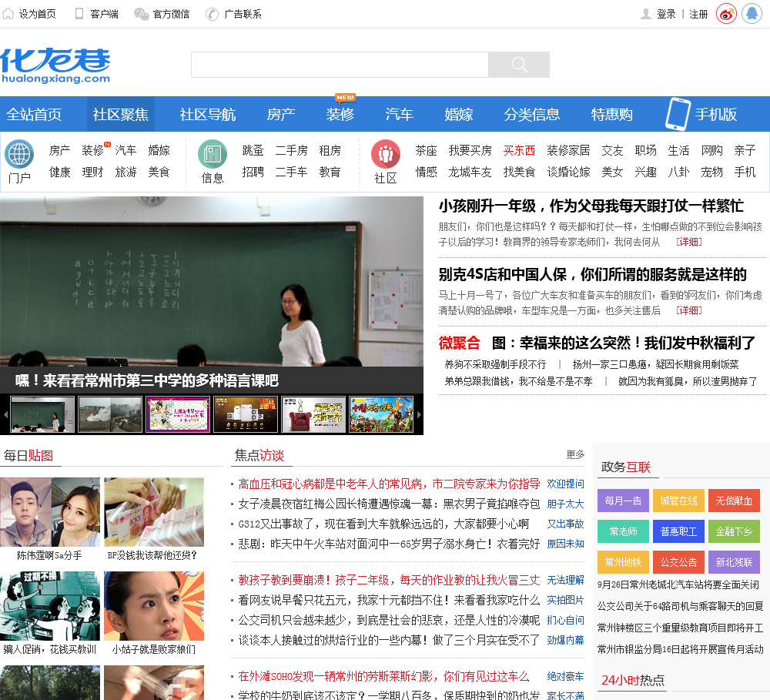The image size is (770, 700).
Task: Log in with the QQ penguin icon
Action: tap(752, 14)
